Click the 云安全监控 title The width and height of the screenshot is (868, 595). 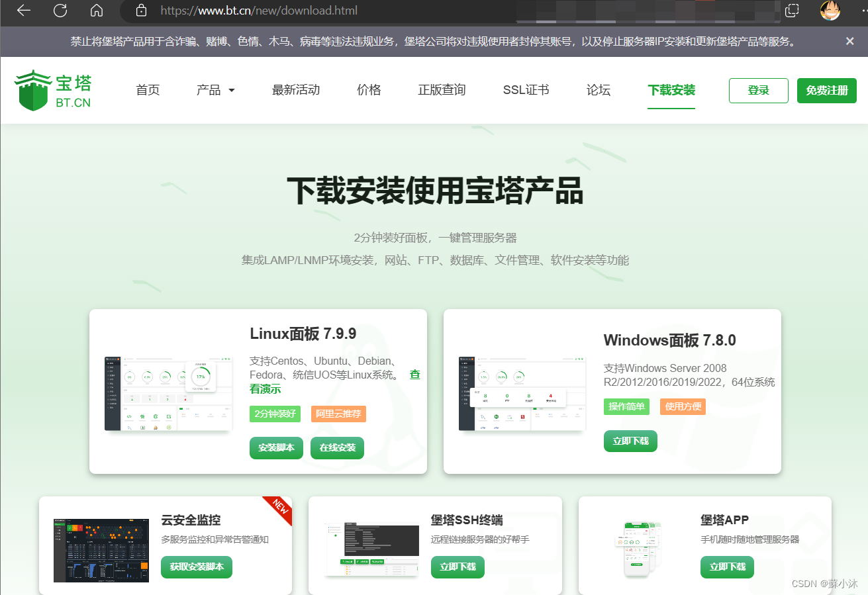191,520
